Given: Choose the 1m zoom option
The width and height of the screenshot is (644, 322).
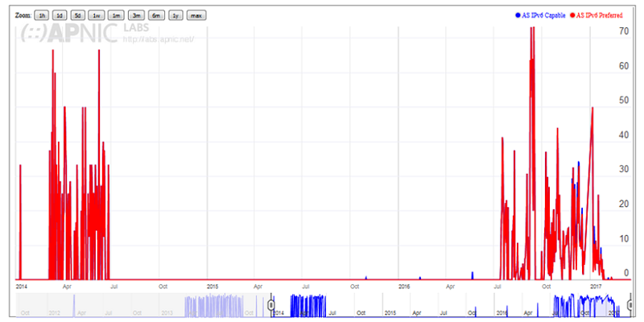Looking at the screenshot, I should coord(116,15).
